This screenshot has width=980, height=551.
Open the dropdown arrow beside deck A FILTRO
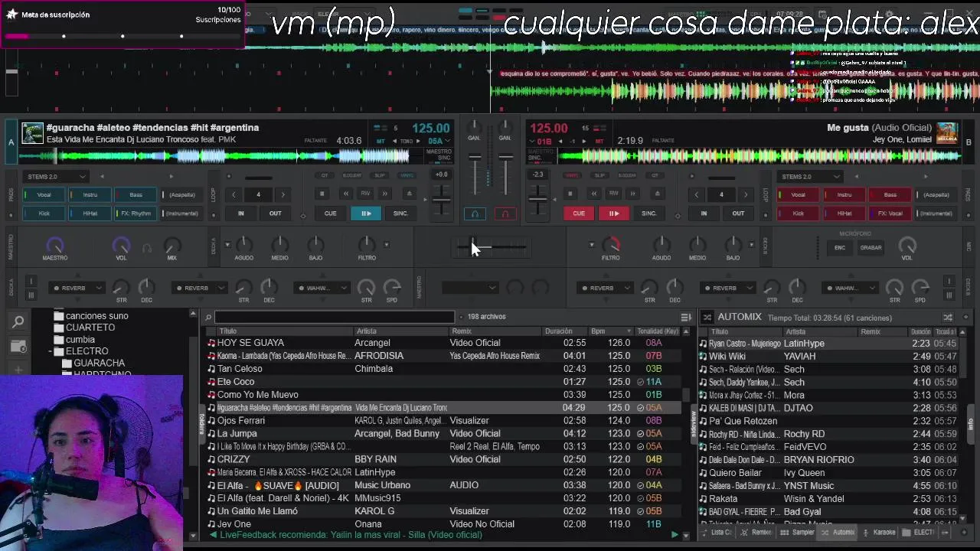pos(386,245)
